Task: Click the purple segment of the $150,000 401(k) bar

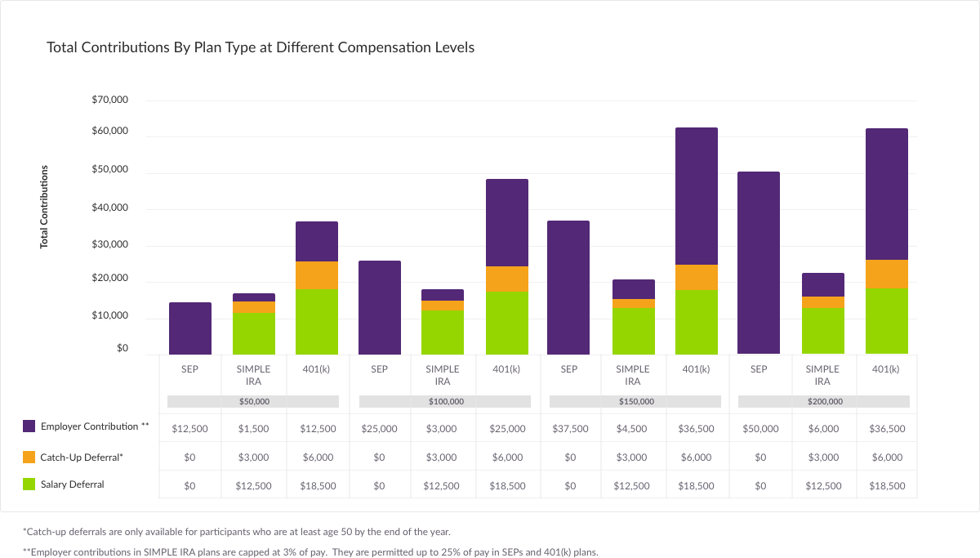Action: pyautogui.click(x=697, y=196)
